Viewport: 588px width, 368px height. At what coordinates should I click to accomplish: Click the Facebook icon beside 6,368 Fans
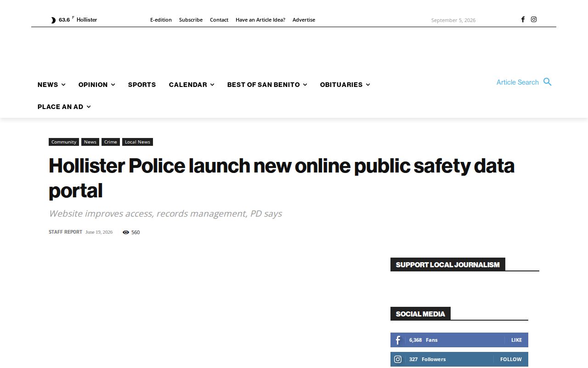398,340
